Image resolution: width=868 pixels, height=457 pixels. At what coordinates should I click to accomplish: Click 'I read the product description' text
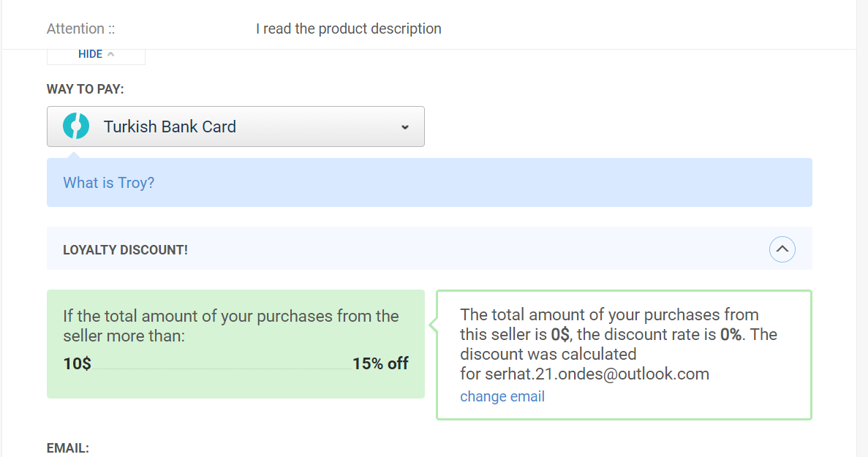348,29
